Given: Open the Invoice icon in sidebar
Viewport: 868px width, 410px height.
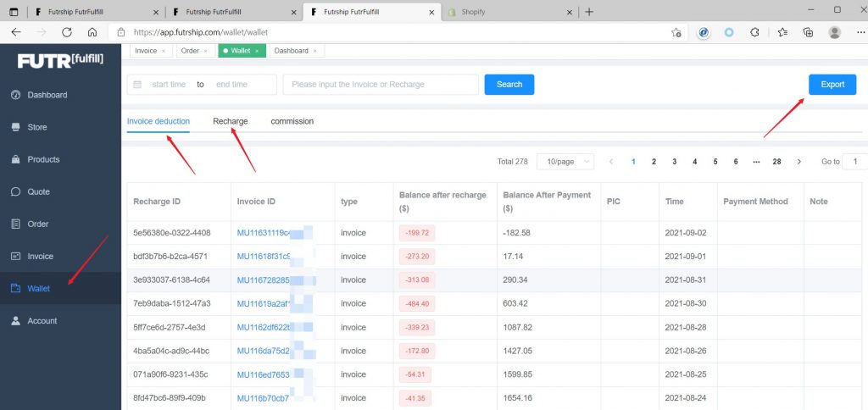Looking at the screenshot, I should coord(15,256).
